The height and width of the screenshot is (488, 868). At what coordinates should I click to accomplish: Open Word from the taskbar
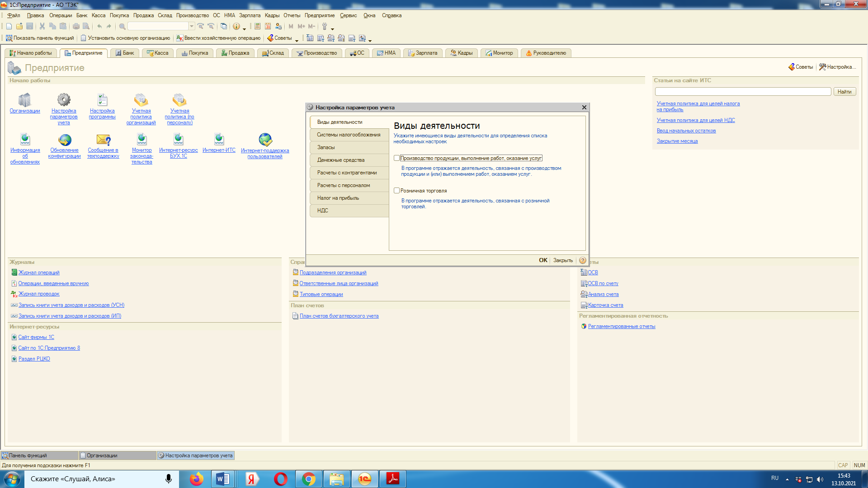223,479
